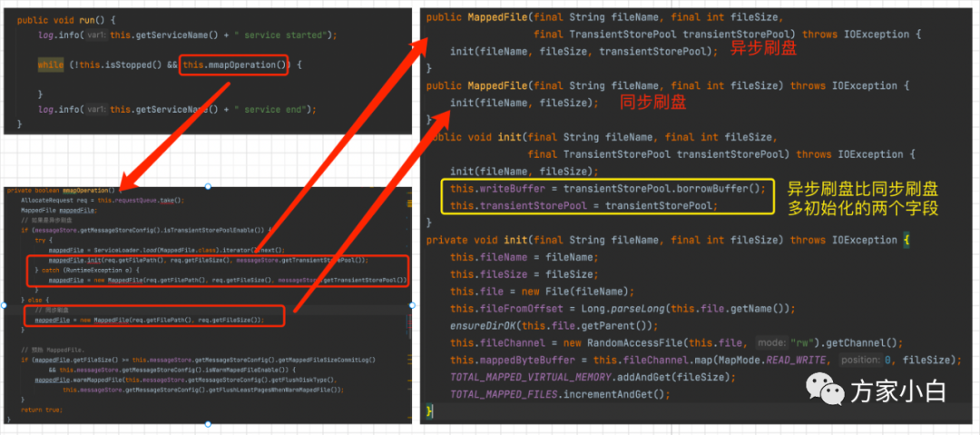980x435 pixels.
Task: Click the log.info line ending " service end"
Action: click(x=177, y=110)
